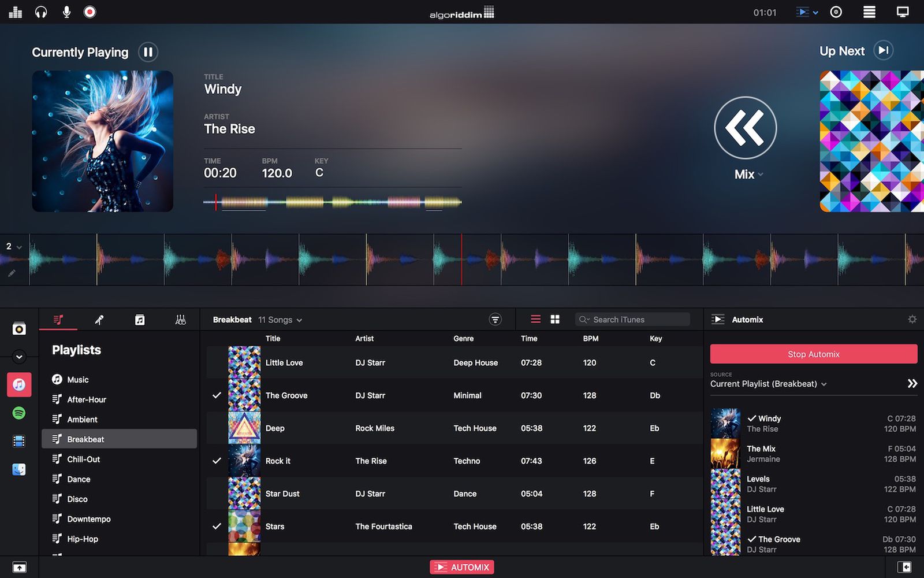
Task: Click the waveform to seek within Windy
Action: (332, 202)
